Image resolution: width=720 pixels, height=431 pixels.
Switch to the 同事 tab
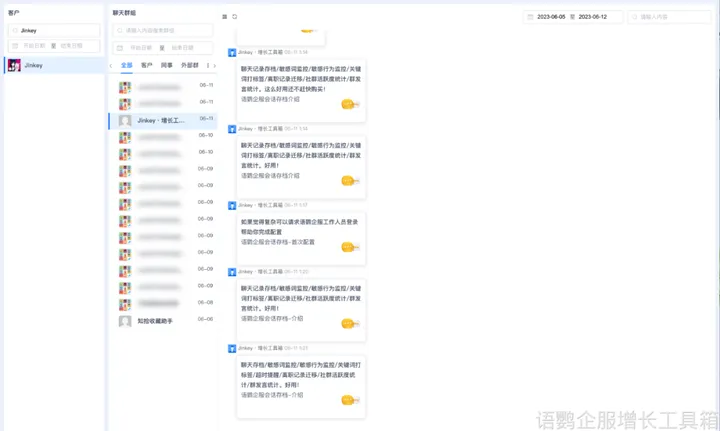click(x=166, y=65)
